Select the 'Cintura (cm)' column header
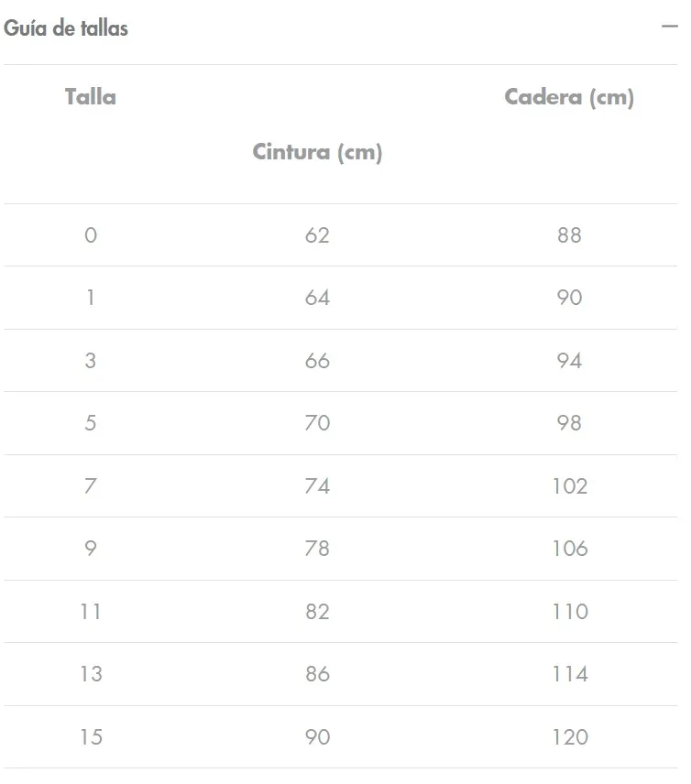Viewport: 691px width, 784px height. (317, 152)
